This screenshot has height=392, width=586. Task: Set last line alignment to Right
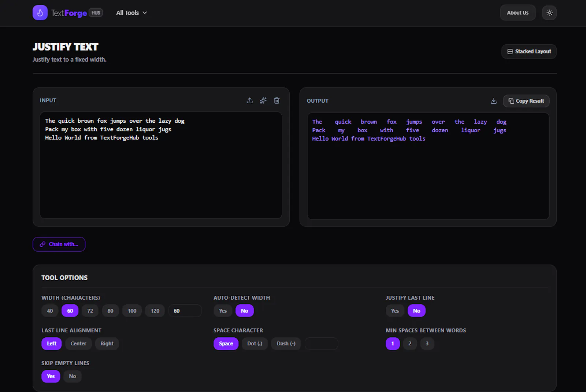coord(107,344)
